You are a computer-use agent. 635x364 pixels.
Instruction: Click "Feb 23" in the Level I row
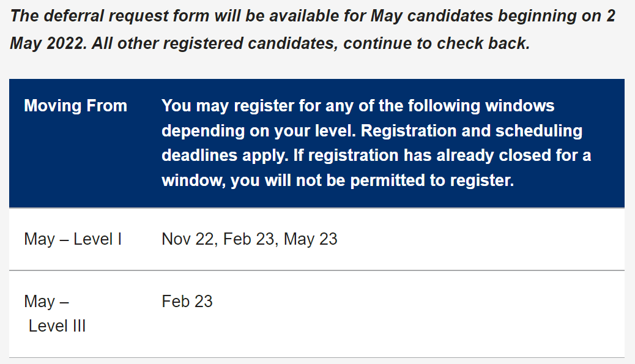coord(248,239)
